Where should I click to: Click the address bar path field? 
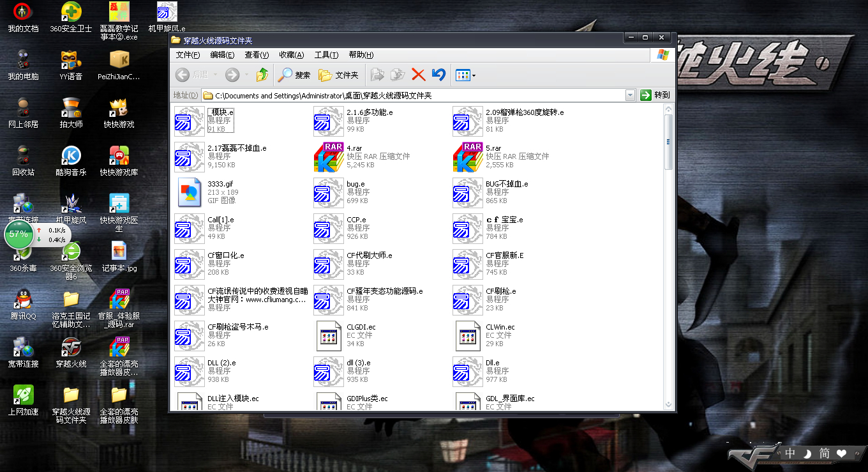tap(415, 95)
